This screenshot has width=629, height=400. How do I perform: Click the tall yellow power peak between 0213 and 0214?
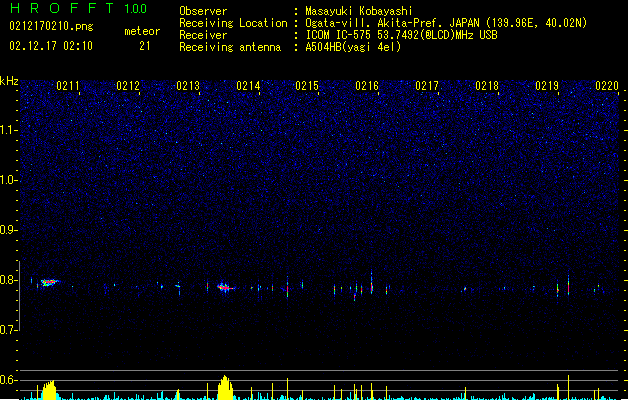coord(225,388)
